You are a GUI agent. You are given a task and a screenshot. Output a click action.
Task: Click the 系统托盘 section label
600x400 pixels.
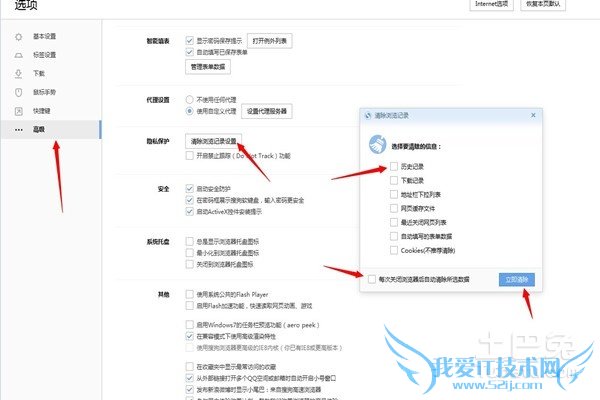click(x=158, y=242)
